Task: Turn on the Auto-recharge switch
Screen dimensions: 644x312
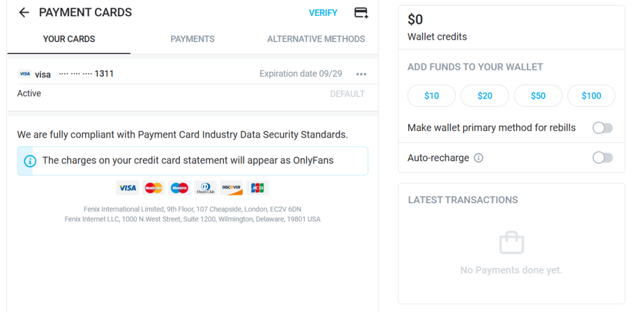Action: tap(602, 158)
